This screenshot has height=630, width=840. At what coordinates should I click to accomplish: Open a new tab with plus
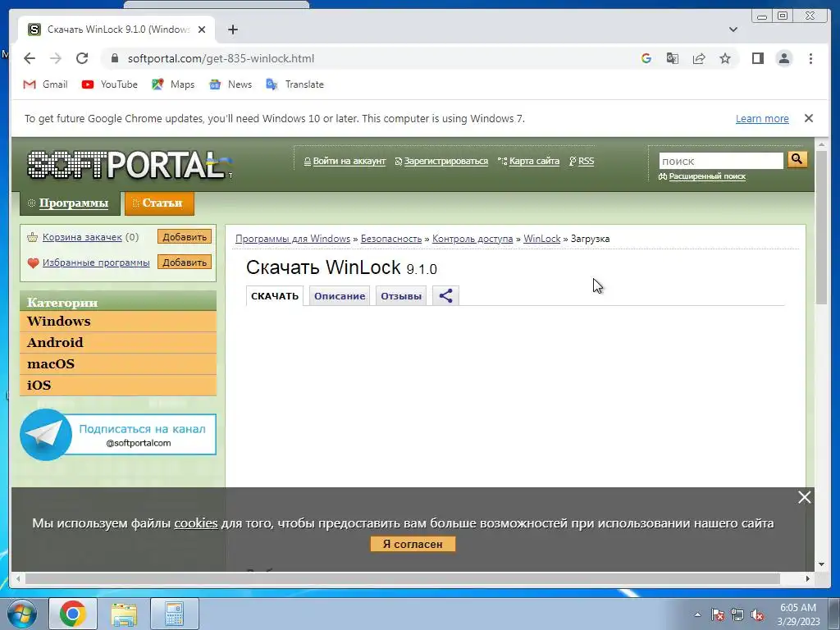pos(232,30)
